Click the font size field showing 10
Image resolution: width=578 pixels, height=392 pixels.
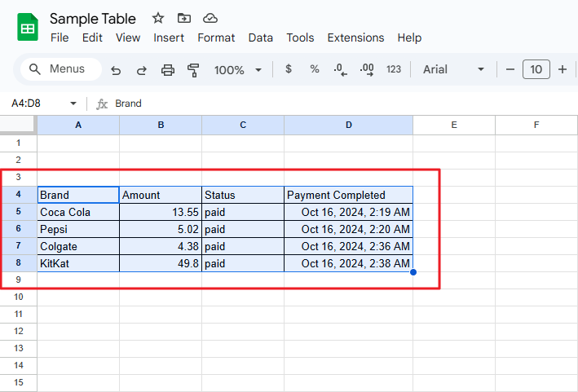(x=536, y=69)
